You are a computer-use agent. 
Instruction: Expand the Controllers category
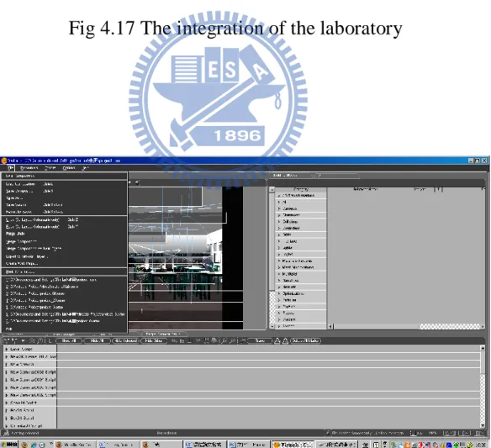coord(279,229)
